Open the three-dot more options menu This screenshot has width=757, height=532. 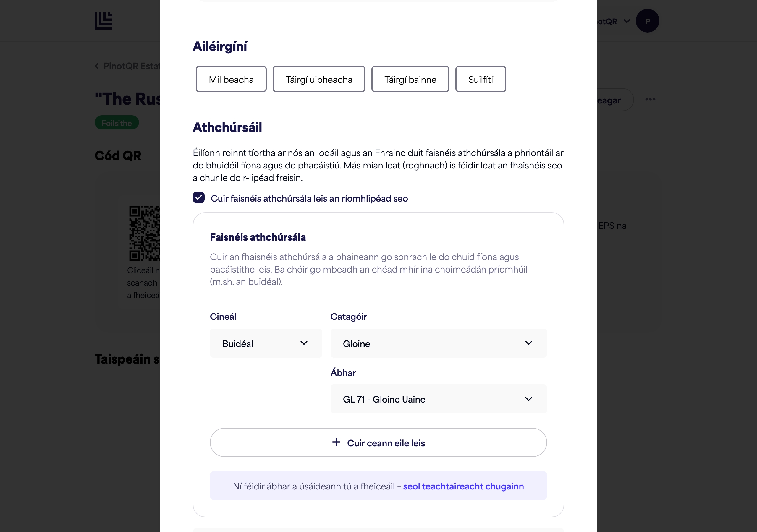point(650,100)
